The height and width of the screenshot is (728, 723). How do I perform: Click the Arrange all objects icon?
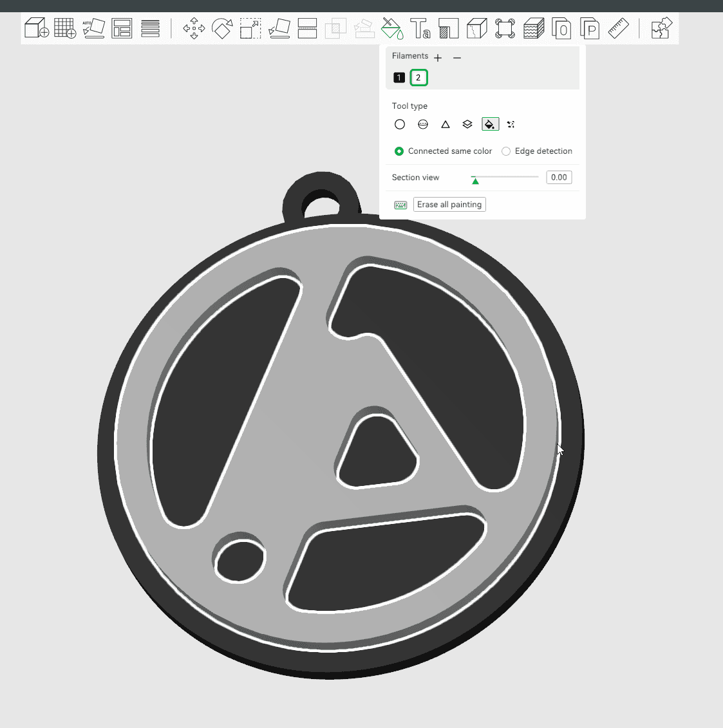coord(122,28)
